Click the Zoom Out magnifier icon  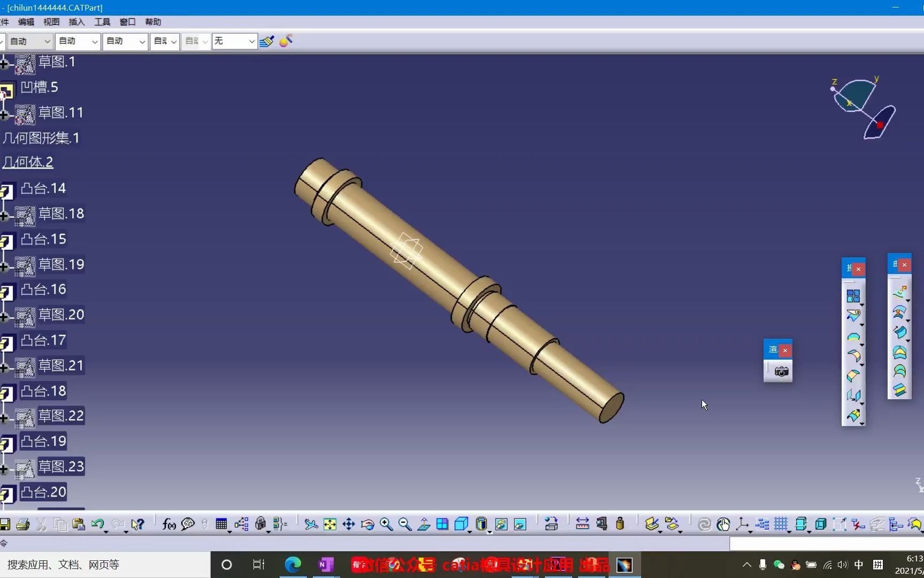[405, 524]
